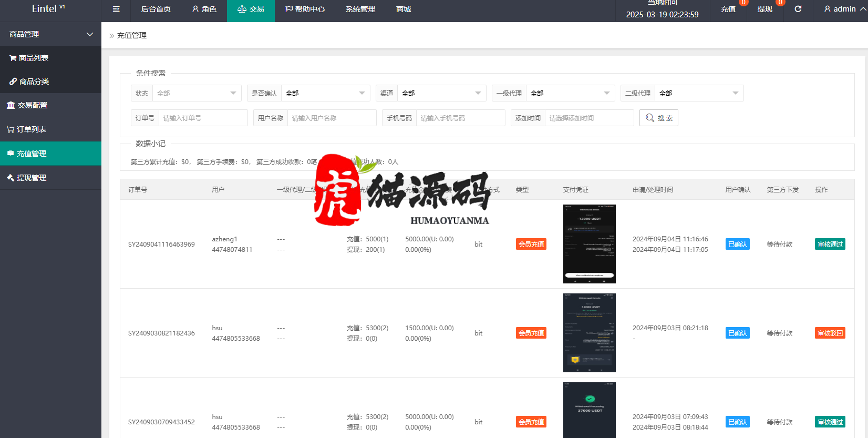Click order number SY2409030709433452
Screen dimensions: 868x438
coord(161,422)
